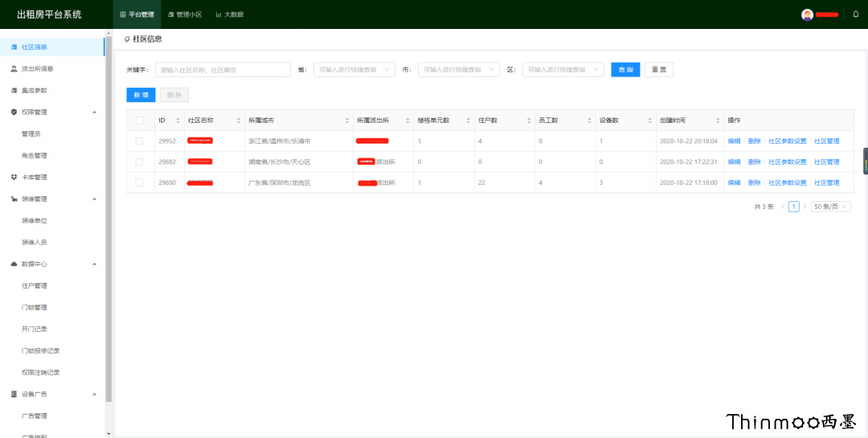Switch to the 管理小区 top tab
Viewport: 868px width, 438px height.
coord(185,14)
